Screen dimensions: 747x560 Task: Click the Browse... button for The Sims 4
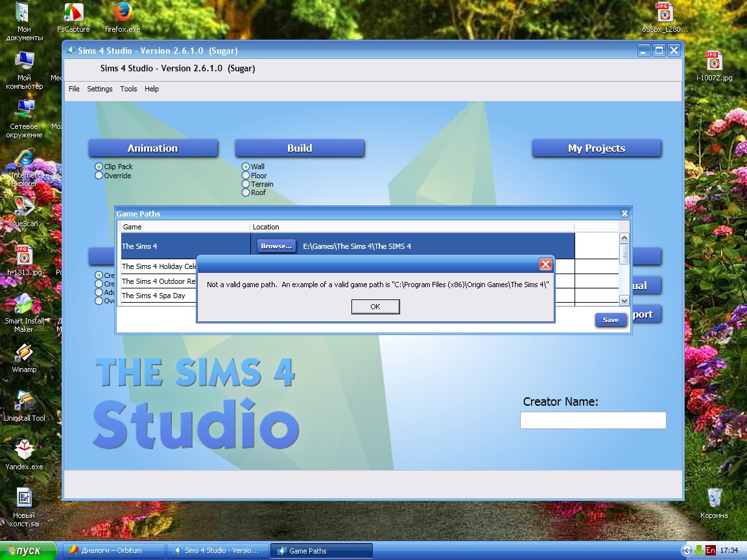[x=276, y=246]
